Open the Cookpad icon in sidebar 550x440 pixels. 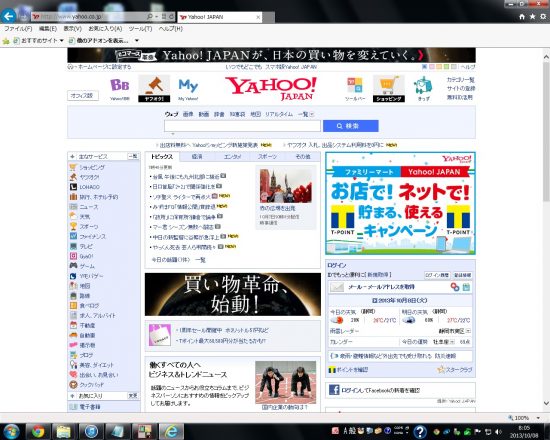(x=73, y=385)
